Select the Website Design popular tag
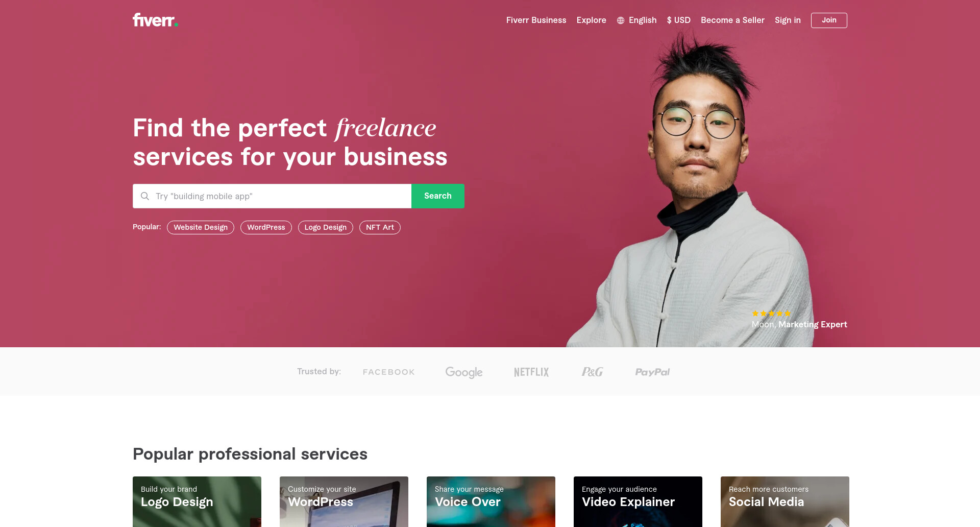980x527 pixels. coord(201,228)
